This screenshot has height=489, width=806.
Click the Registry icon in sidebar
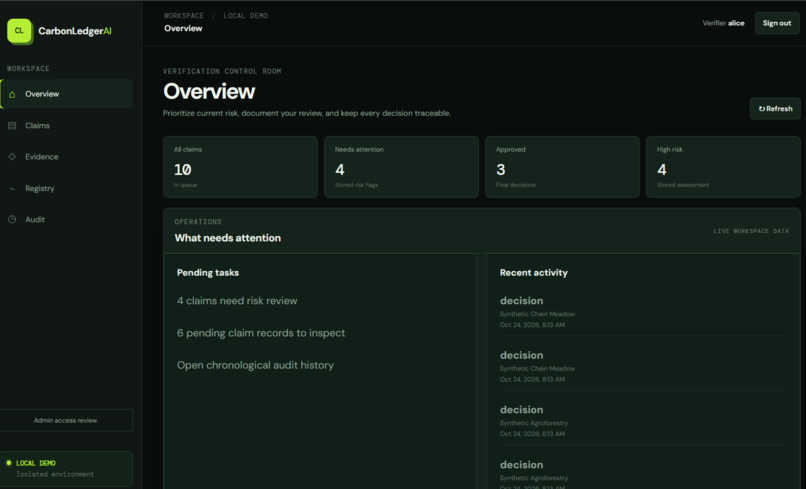pyautogui.click(x=12, y=189)
